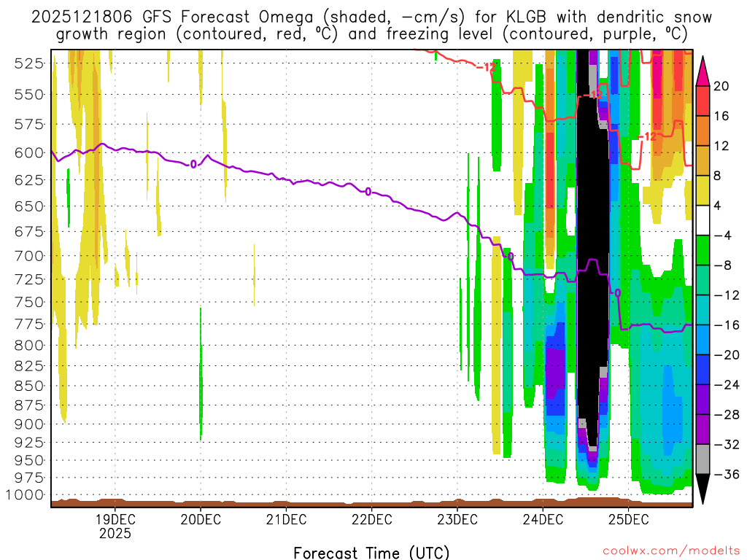Click the purple 0 contour label near 22DEC

coord(368,192)
